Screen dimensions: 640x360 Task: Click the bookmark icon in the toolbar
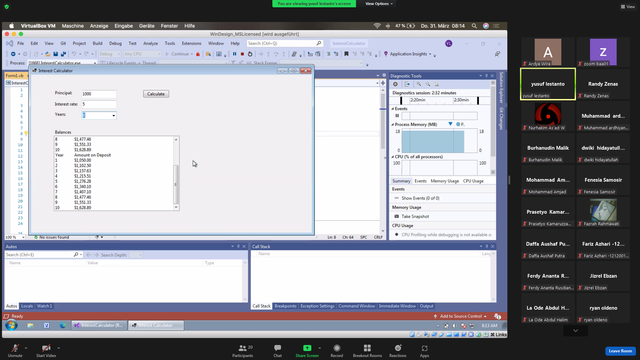click(346, 54)
